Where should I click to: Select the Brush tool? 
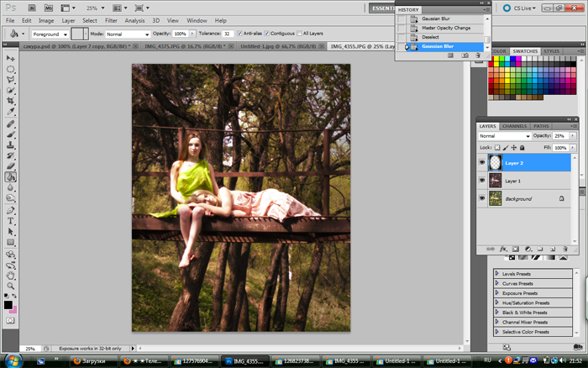pyautogui.click(x=10, y=134)
